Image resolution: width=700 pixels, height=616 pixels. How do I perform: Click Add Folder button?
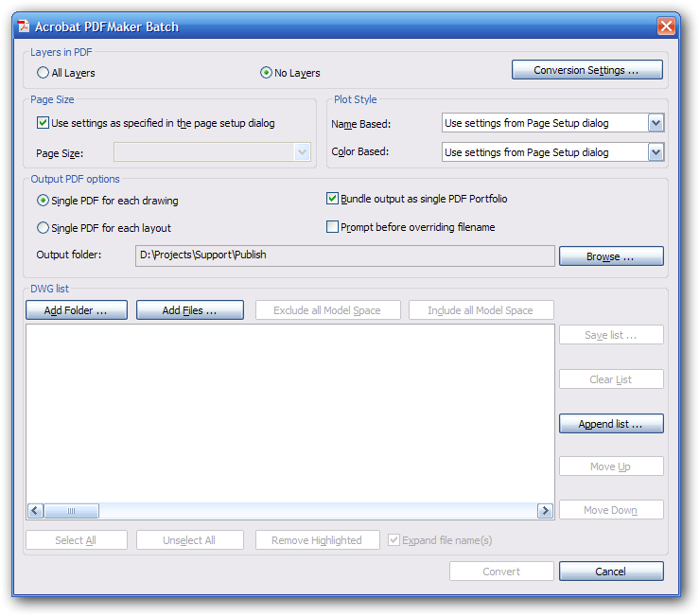coord(77,310)
